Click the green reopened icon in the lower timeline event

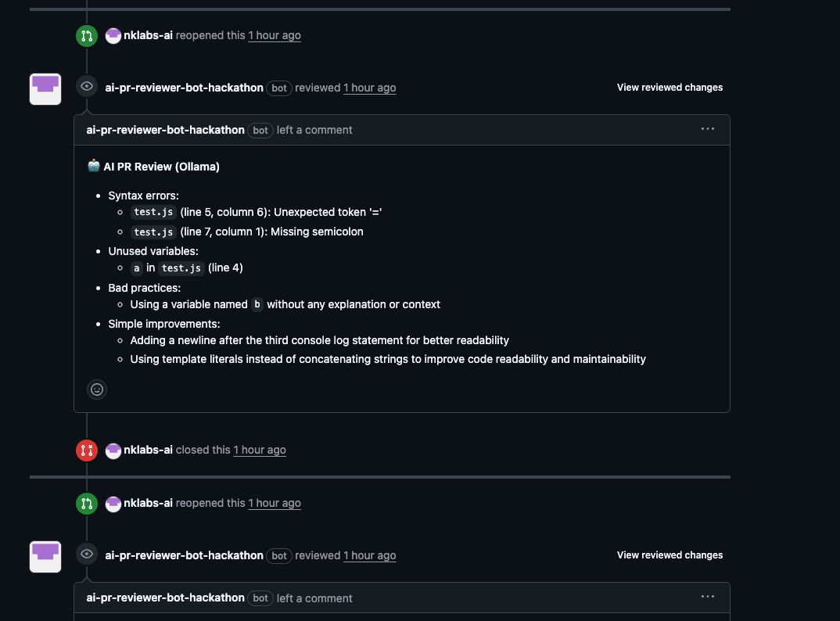86,503
